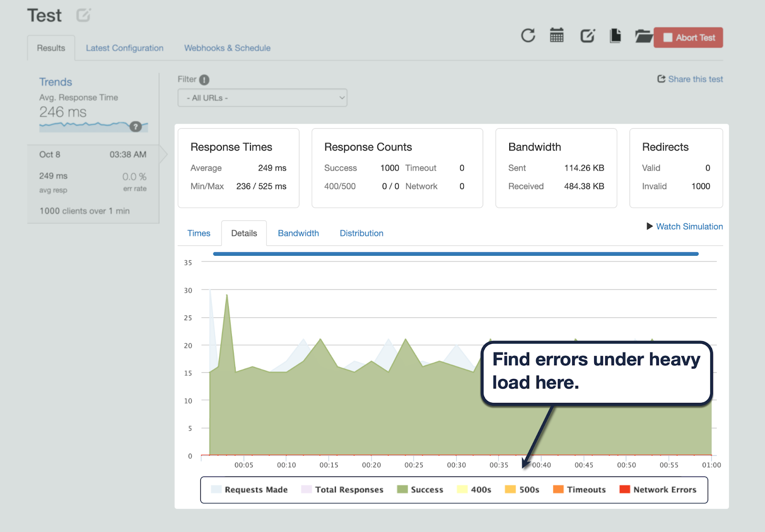The image size is (765, 532).
Task: Click the 1000 clients over 1 min text
Action: (x=85, y=211)
